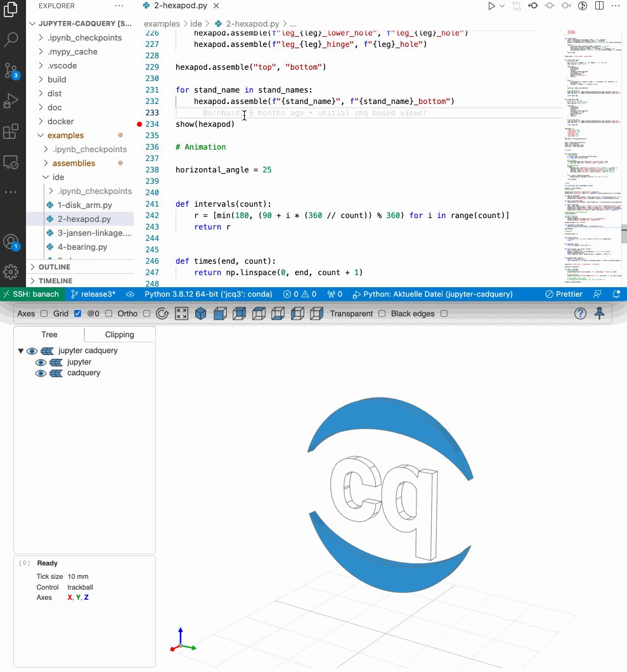
Task: Open Remote Explorer in activity bar
Action: pos(11,162)
